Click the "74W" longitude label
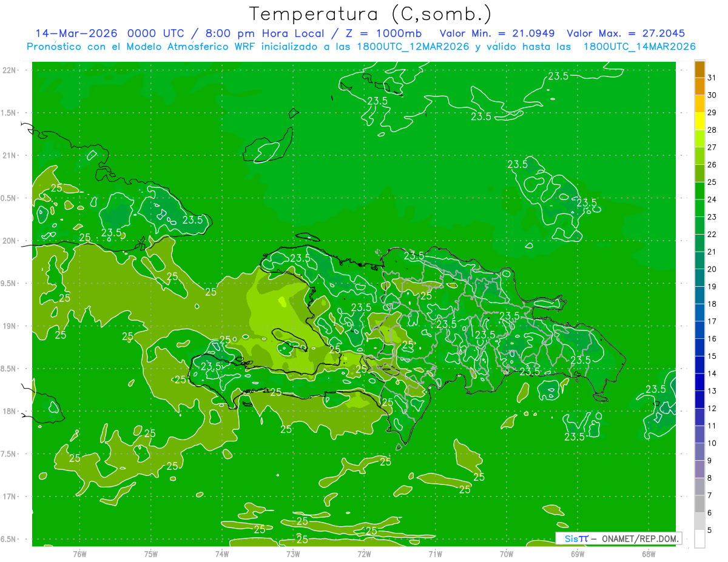This screenshot has width=728, height=562. [x=221, y=554]
